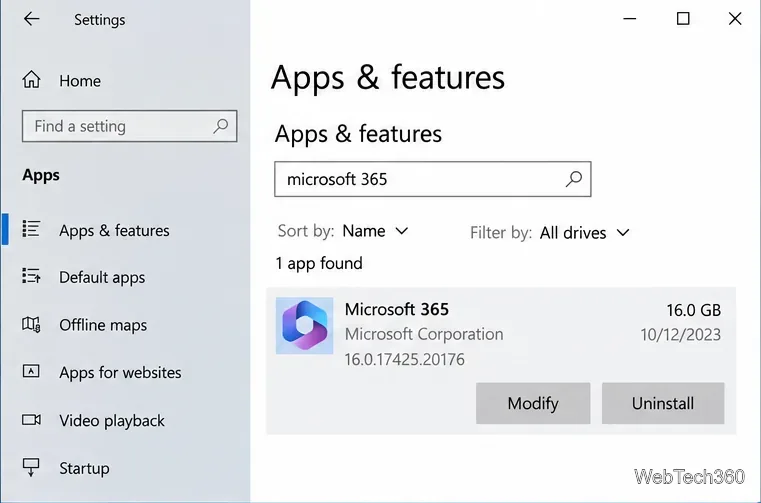Click the Find a setting field
761x503 pixels.
click(130, 126)
